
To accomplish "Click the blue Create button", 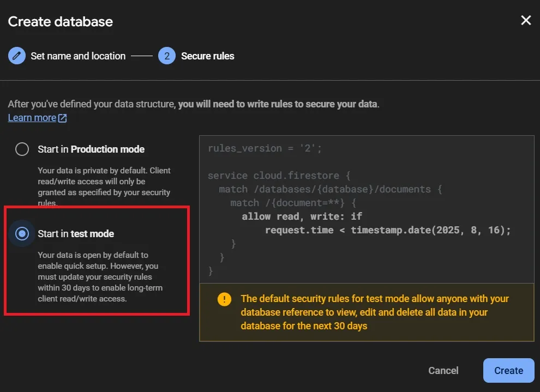I will coord(508,371).
